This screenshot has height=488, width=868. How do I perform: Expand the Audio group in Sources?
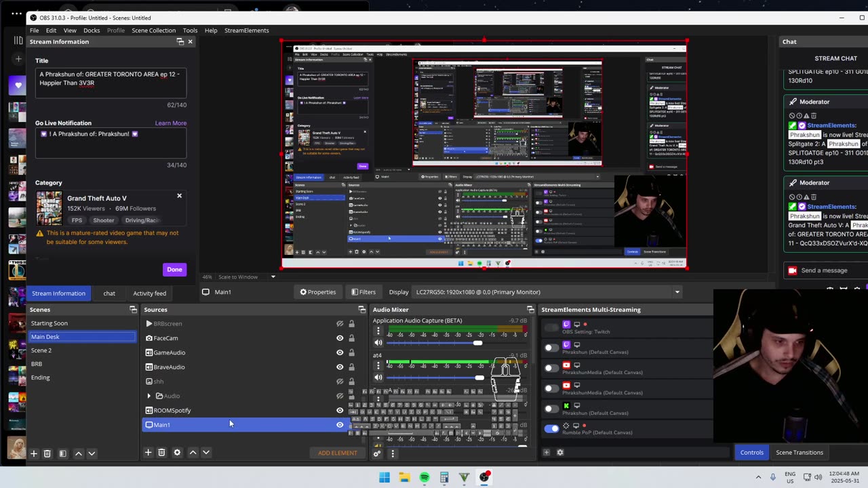[x=149, y=396]
